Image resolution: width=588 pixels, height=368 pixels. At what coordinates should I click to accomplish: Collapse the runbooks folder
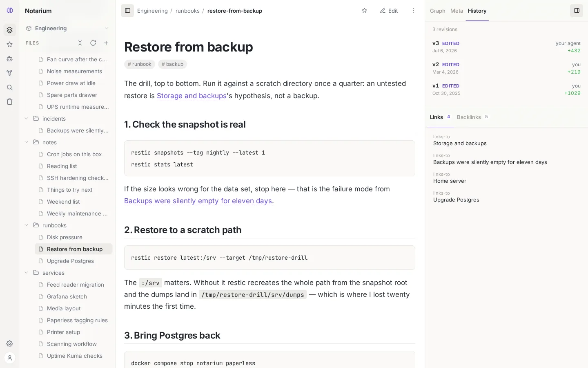(27, 225)
